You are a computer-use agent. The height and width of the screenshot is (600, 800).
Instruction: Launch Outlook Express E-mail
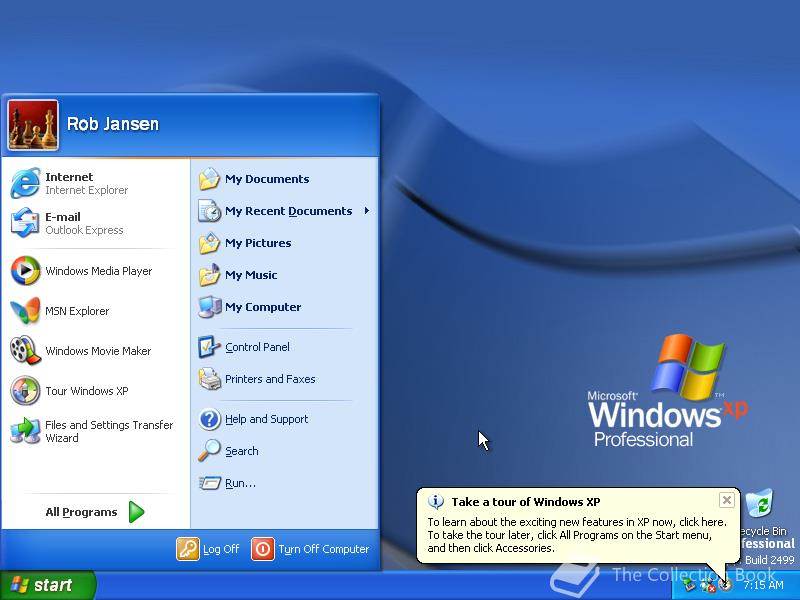[94, 223]
